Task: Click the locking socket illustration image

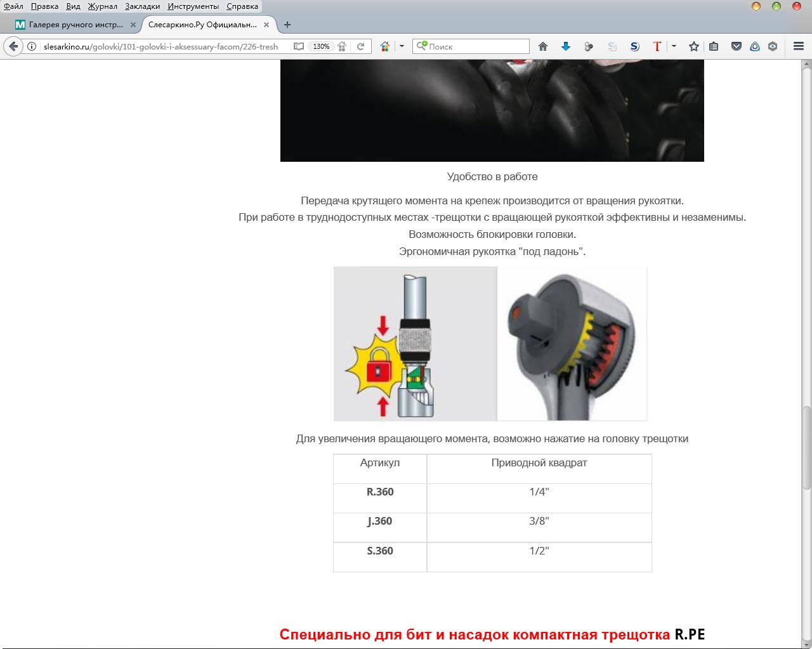Action: [415, 343]
